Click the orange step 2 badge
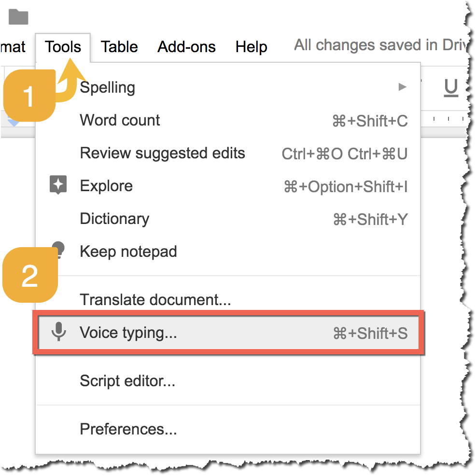476x476 pixels. (x=30, y=274)
